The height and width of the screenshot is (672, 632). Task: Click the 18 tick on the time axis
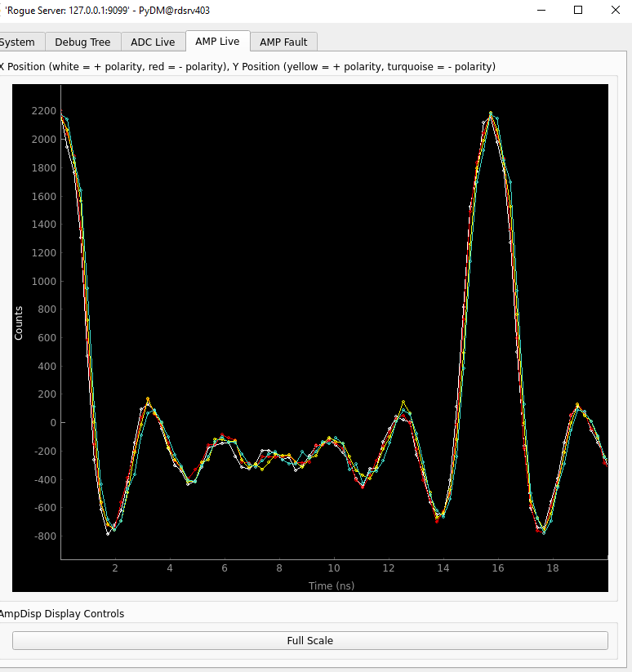pyautogui.click(x=553, y=568)
